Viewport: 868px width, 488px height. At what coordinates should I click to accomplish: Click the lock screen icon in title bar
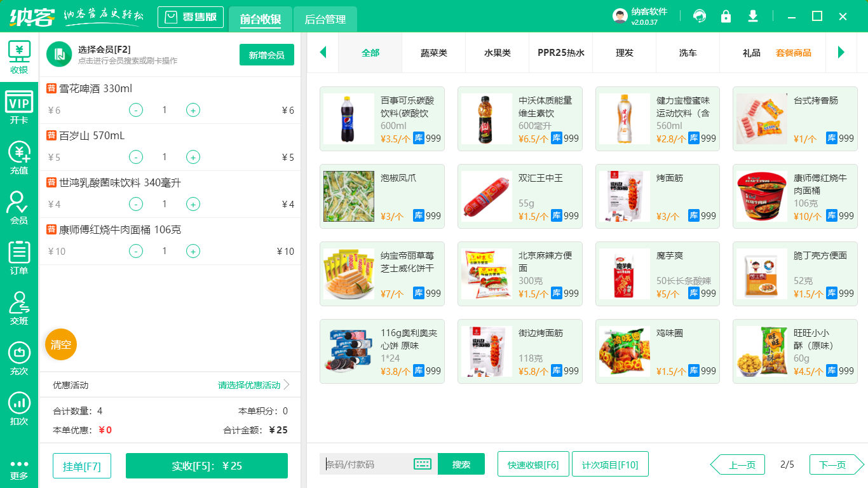(726, 17)
